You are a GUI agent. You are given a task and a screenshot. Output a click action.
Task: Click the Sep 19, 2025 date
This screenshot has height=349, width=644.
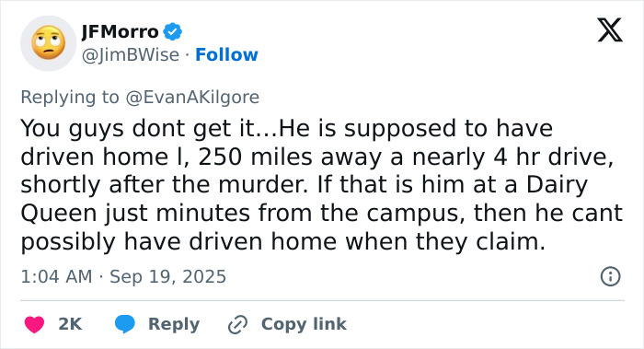(x=167, y=276)
